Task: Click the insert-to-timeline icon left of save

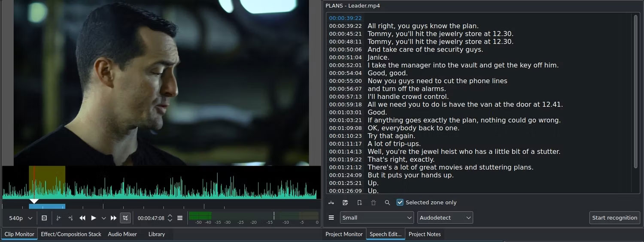Action: [331, 203]
